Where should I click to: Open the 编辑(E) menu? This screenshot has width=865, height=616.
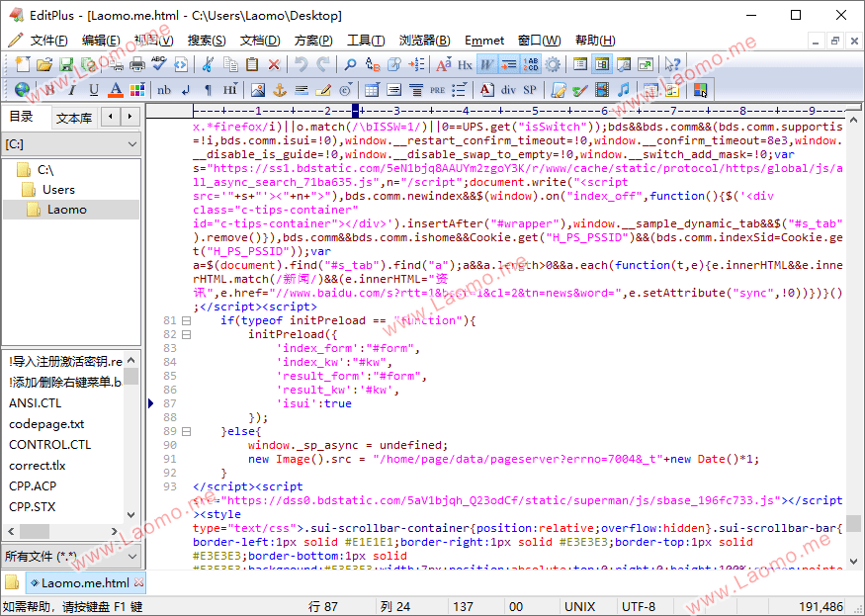click(x=101, y=41)
